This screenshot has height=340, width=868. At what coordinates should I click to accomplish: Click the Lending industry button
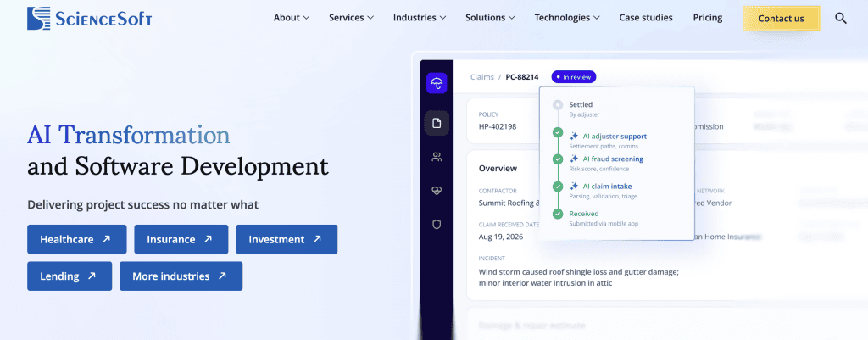pyautogui.click(x=70, y=276)
